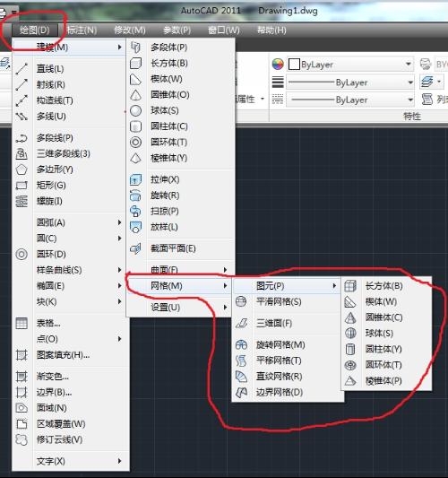Viewport: 448px width, 478px height.
Task: Expand the 样条曲线(S) submenu arrow
Action: click(x=120, y=270)
